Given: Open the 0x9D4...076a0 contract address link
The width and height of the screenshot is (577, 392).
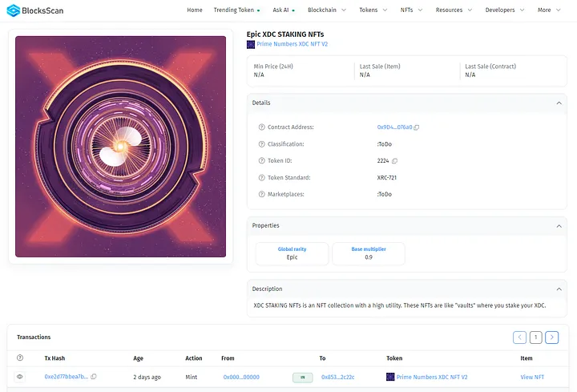Looking at the screenshot, I should click(394, 127).
